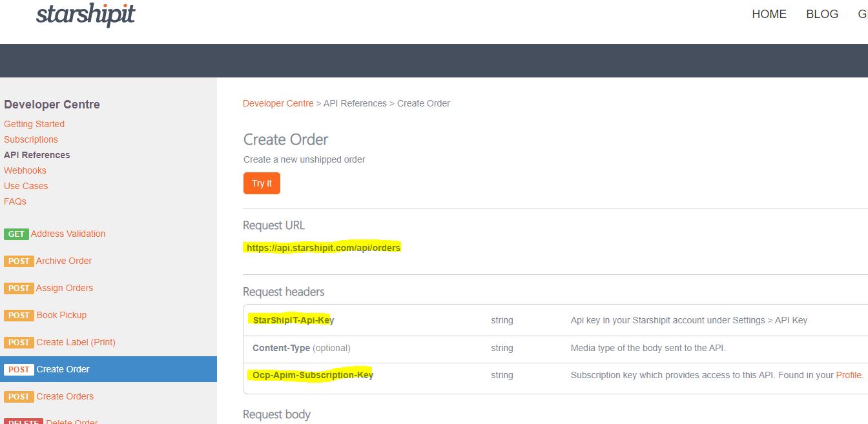
Task: Go to Use Cases
Action: [26, 186]
